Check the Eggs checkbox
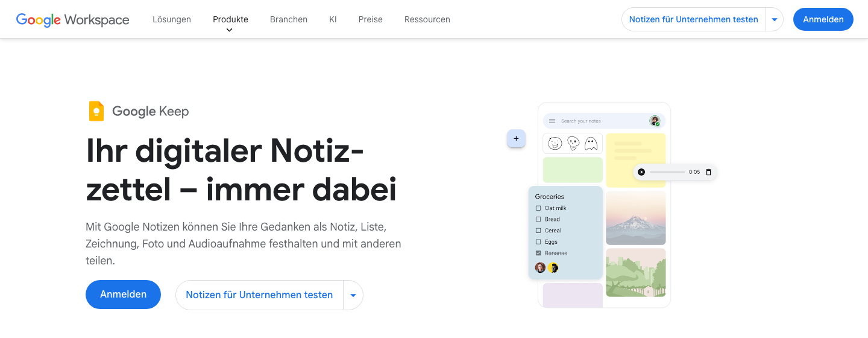Image resolution: width=868 pixels, height=338 pixels. click(x=538, y=242)
